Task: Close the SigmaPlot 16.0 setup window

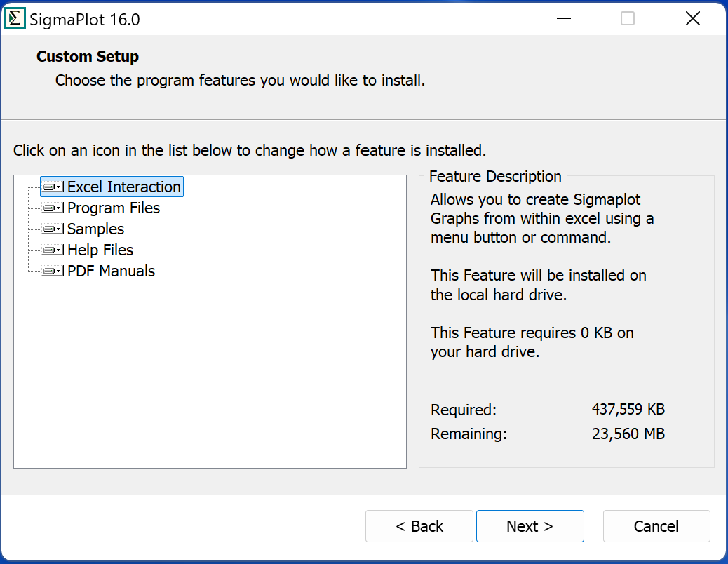Action: (693, 18)
